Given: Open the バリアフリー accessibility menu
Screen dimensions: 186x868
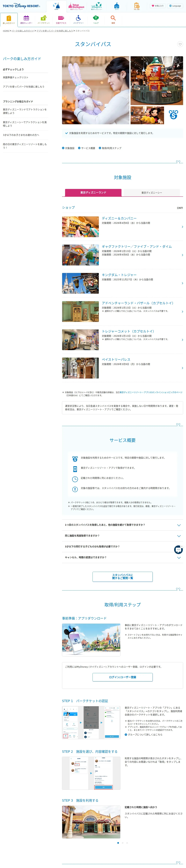Looking at the screenshot, I should pos(78,20).
